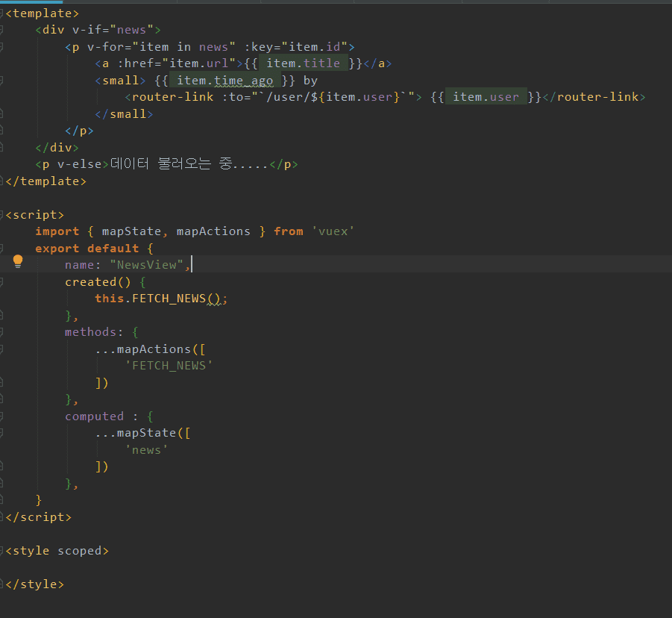Click the :to template string '/user/${item.user}'
The height and width of the screenshot is (618, 672).
(333, 97)
